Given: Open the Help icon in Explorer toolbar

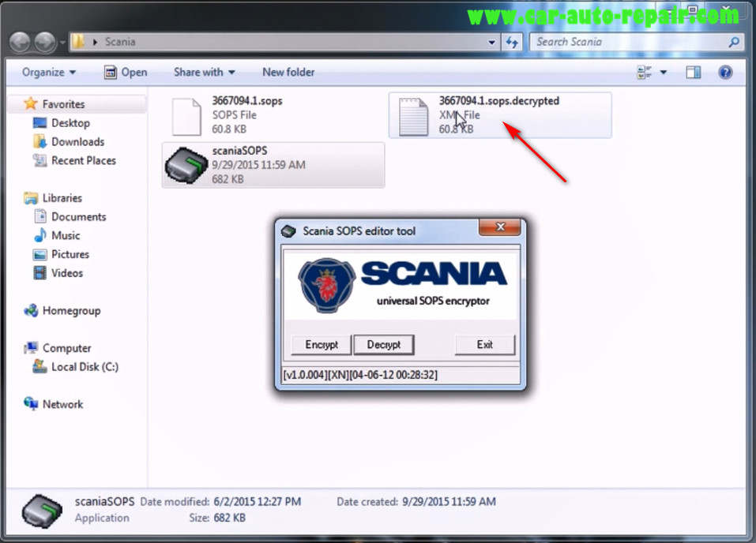Looking at the screenshot, I should click(x=725, y=73).
